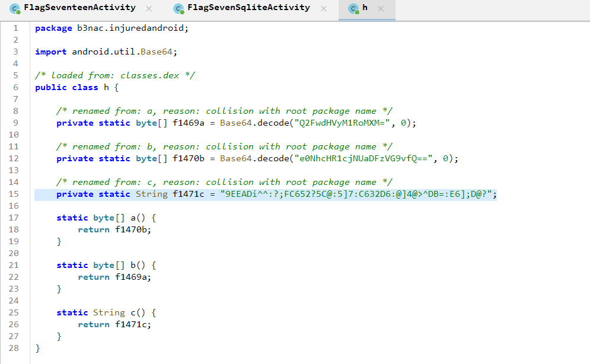Jump to f1470b in the a() return statement
This screenshot has width=590, height=364.
coord(133,229)
